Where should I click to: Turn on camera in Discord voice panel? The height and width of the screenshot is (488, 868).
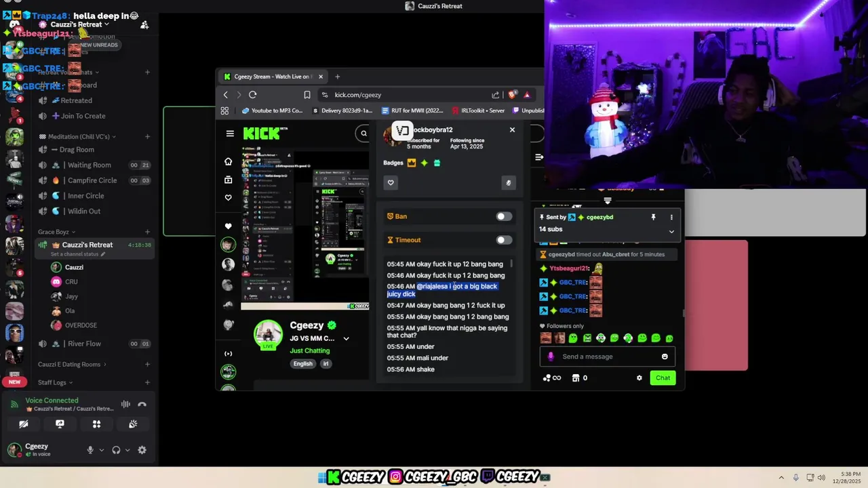point(24,424)
